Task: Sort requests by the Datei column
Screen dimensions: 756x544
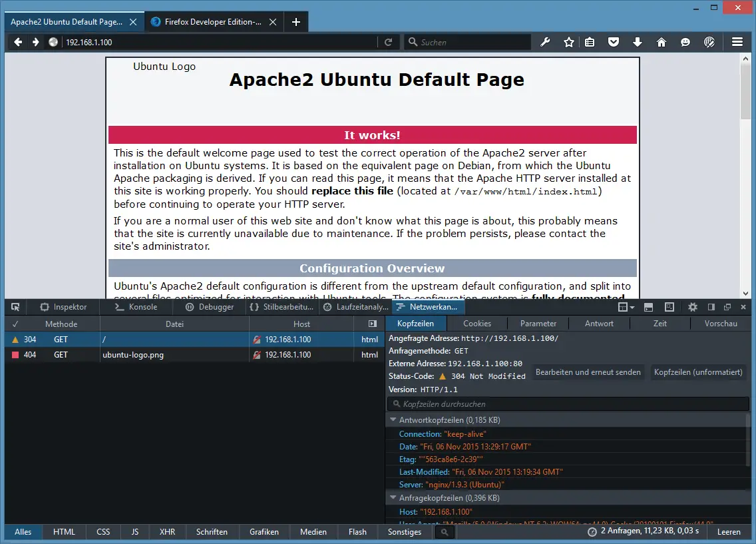Action: pyautogui.click(x=174, y=324)
